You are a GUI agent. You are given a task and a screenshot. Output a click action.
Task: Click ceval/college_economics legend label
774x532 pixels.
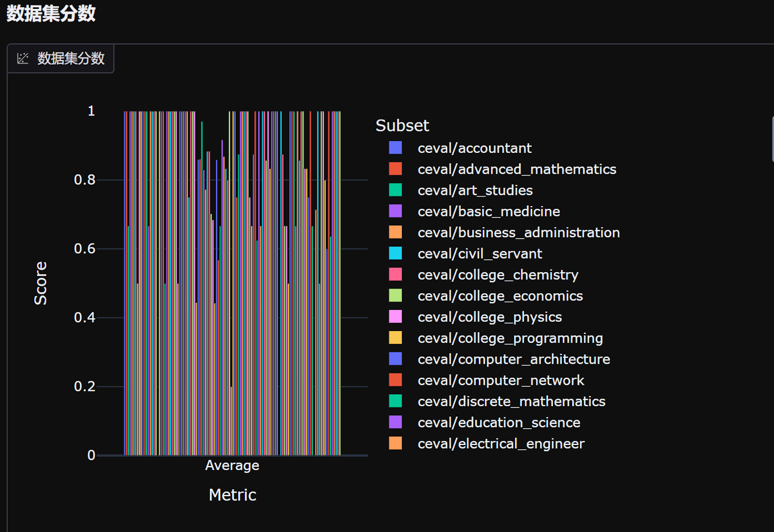pyautogui.click(x=500, y=296)
